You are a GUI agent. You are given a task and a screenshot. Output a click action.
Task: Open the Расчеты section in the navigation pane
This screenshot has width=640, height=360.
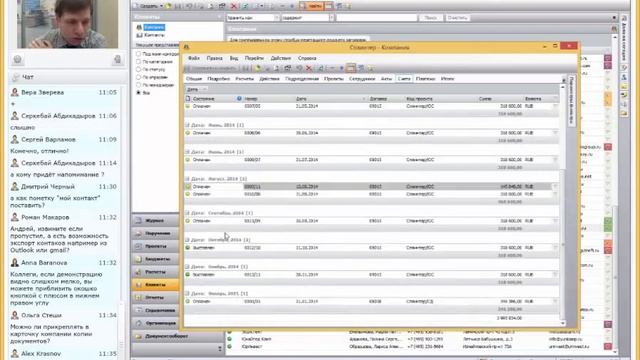point(156,272)
